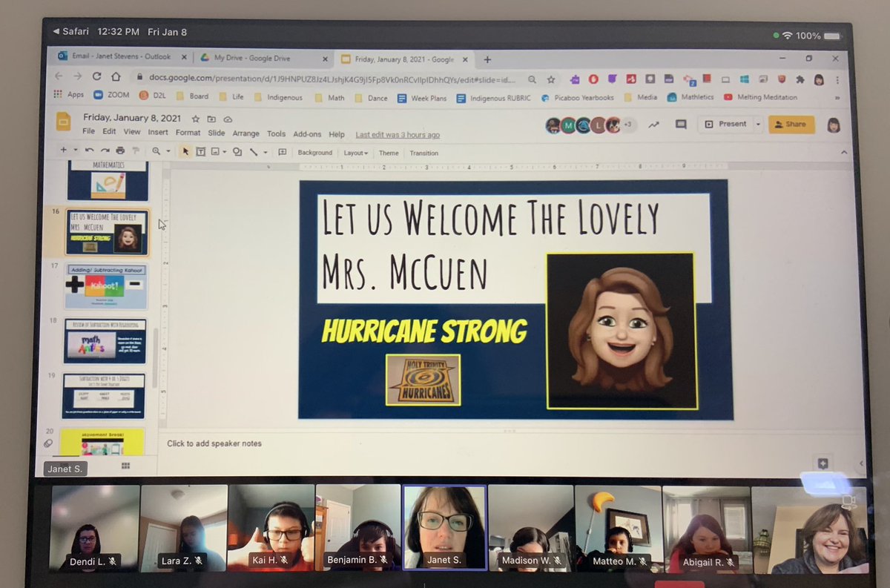
Task: Select the line tool icon
Action: [253, 152]
